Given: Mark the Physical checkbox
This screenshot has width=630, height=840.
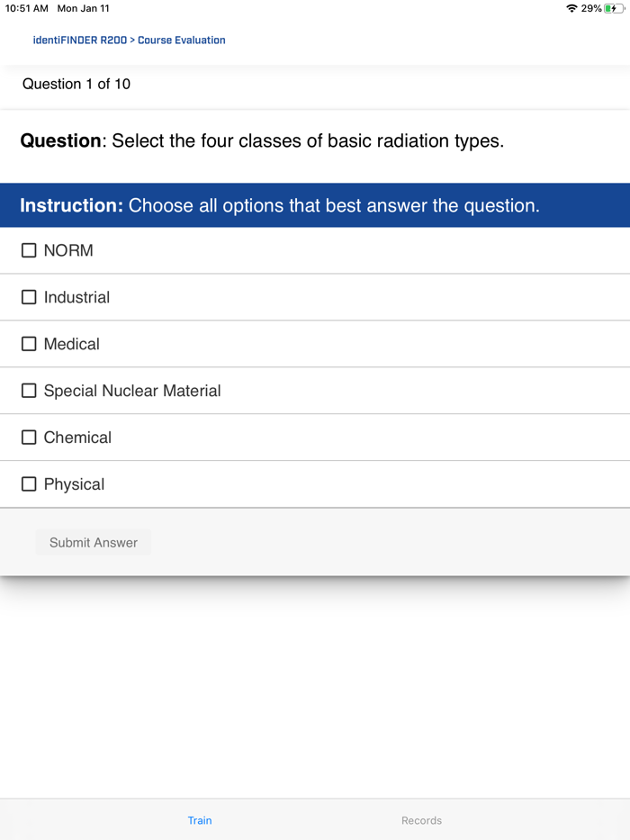Looking at the screenshot, I should pos(29,484).
